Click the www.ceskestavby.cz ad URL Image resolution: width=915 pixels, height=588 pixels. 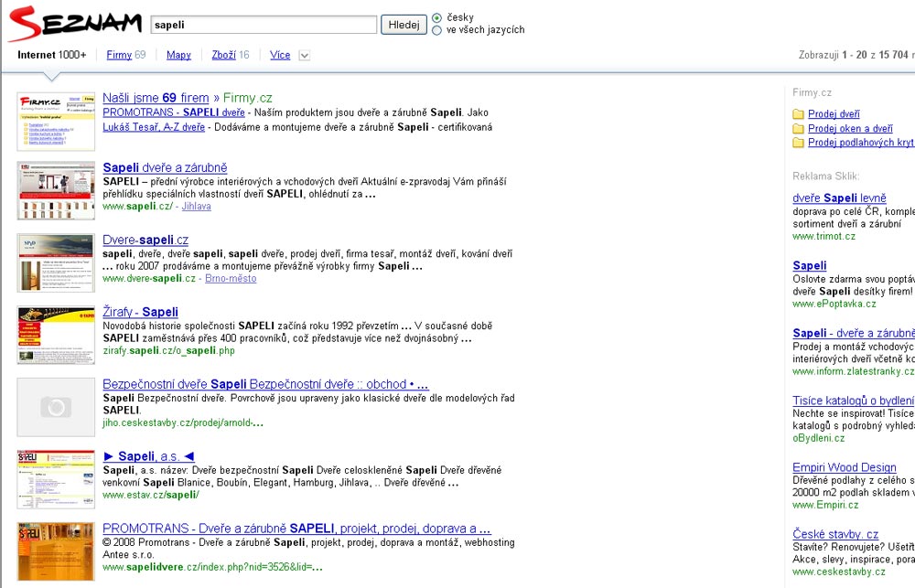coord(839,572)
